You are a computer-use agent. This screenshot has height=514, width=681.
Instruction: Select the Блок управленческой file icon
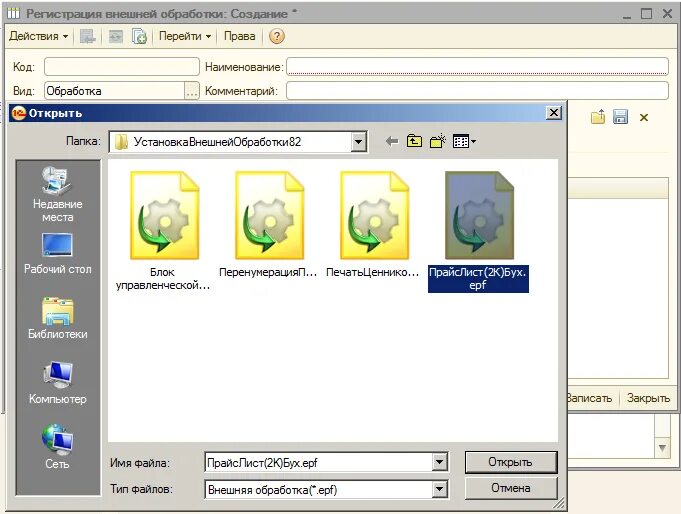point(164,216)
